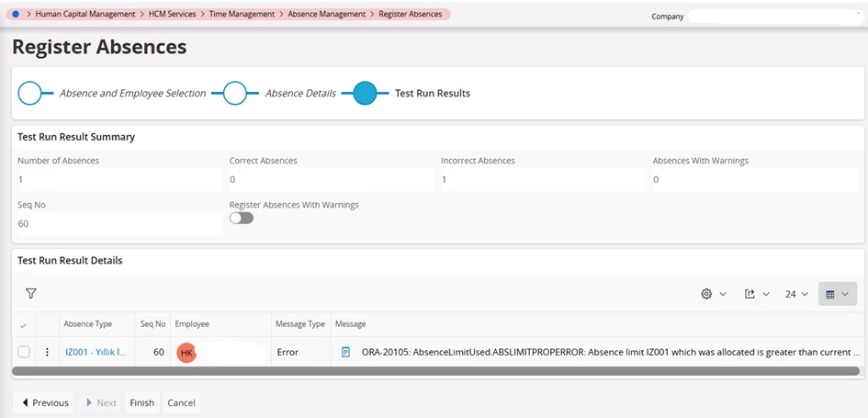Click the Finish button

tap(141, 402)
